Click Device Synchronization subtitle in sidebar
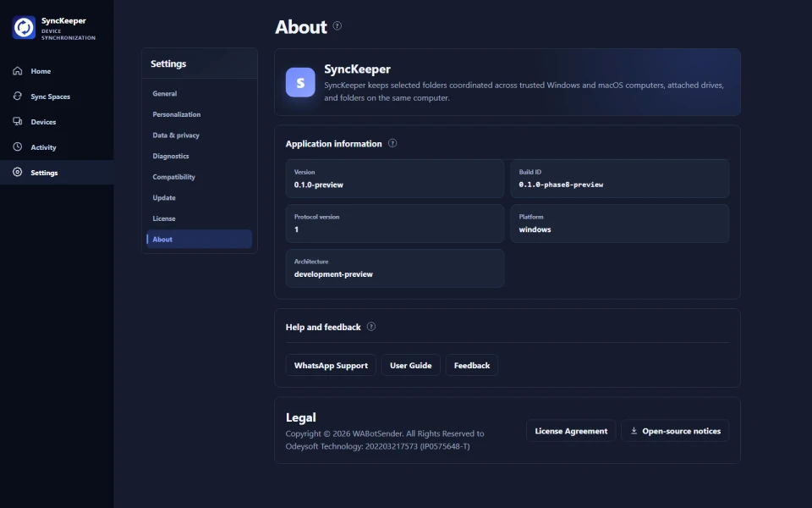The width and height of the screenshot is (812, 508). pos(69,34)
